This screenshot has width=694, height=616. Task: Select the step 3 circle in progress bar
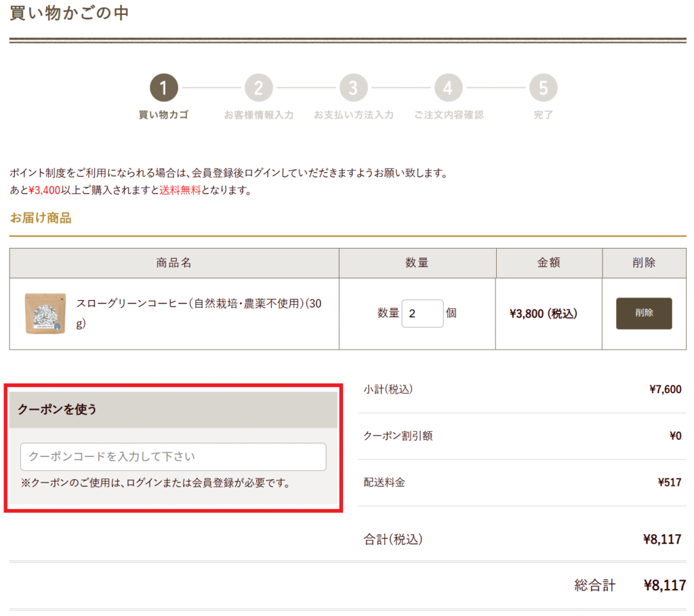353,87
